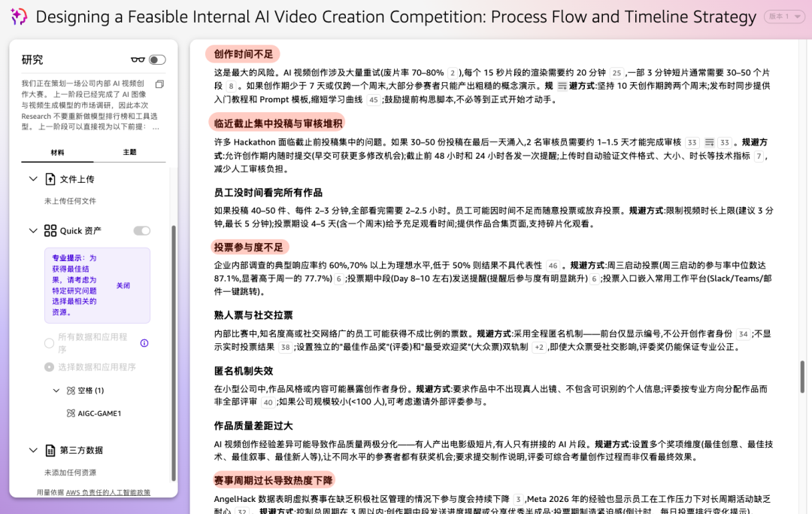Screen dimensions: 812x514
Task: Toggle the Quick 资产 switch
Action: point(142,230)
